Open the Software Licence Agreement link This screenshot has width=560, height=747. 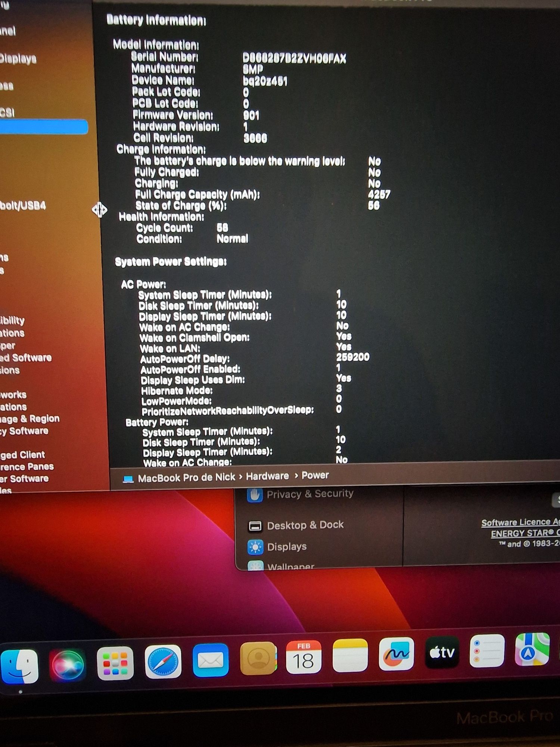pos(520,522)
